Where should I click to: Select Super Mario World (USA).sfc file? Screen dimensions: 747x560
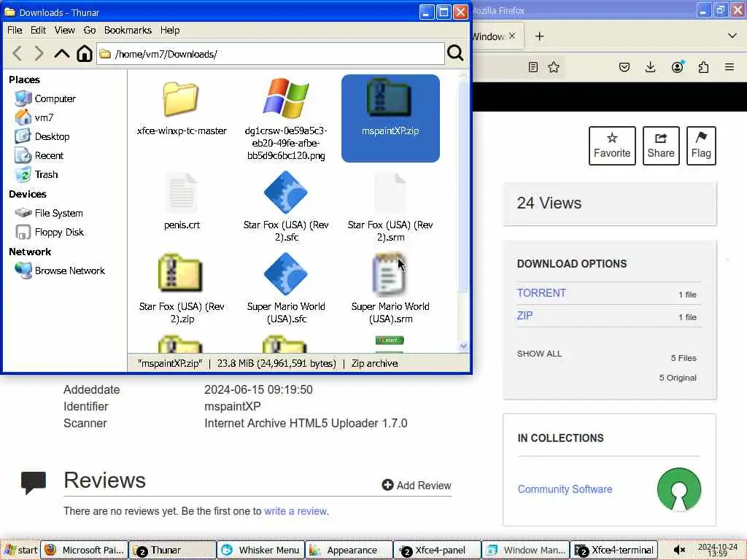click(286, 289)
